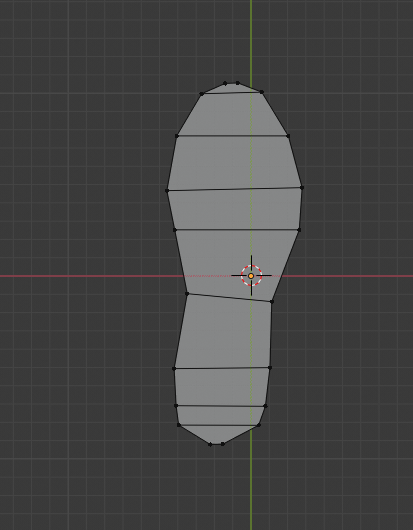Select the left vertex at the heel's bottom tip
The height and width of the screenshot is (530, 413).
pyautogui.click(x=210, y=444)
